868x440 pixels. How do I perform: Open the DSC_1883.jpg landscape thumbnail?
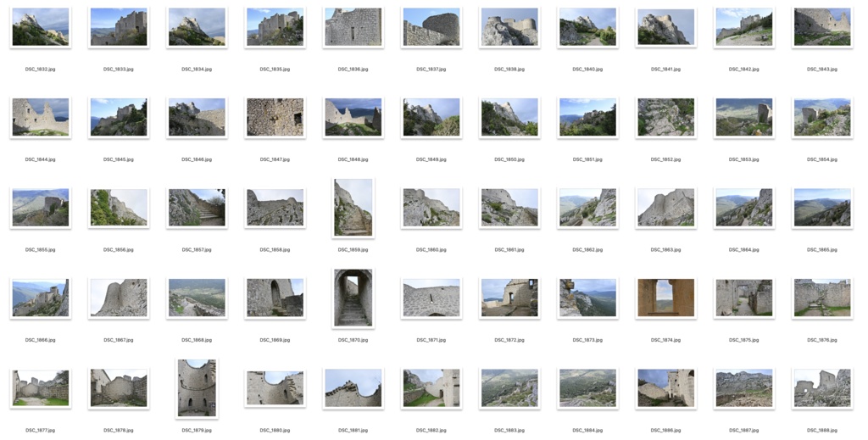coord(509,388)
